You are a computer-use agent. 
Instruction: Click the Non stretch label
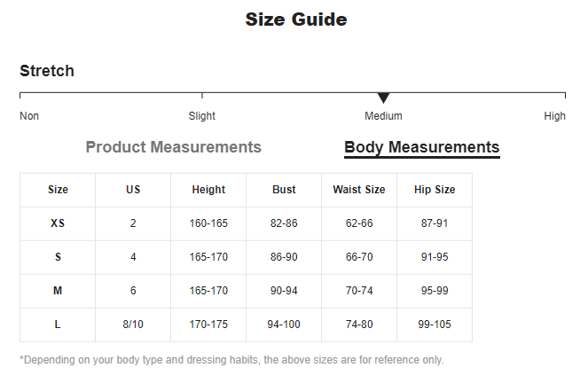tap(29, 116)
